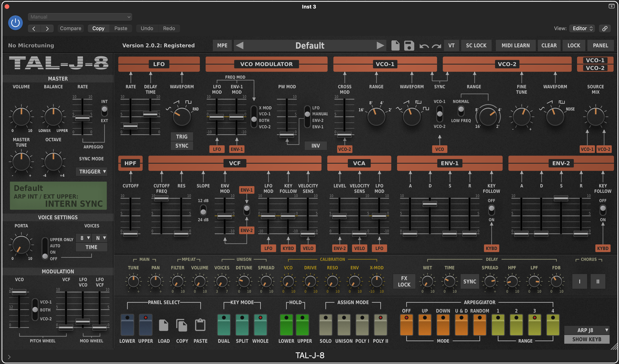Open the SYNC MODE TRIGGER dropdown
Viewport: 619px width, 364px height.
click(91, 172)
